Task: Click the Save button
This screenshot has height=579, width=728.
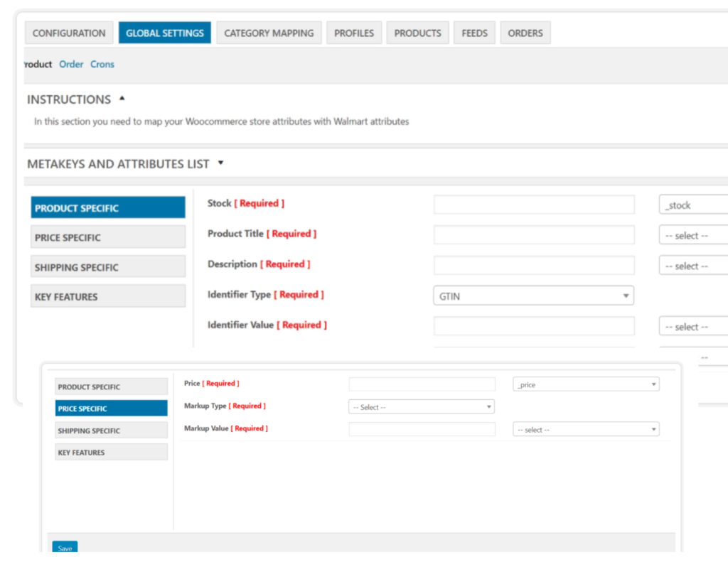Action: pyautogui.click(x=64, y=548)
